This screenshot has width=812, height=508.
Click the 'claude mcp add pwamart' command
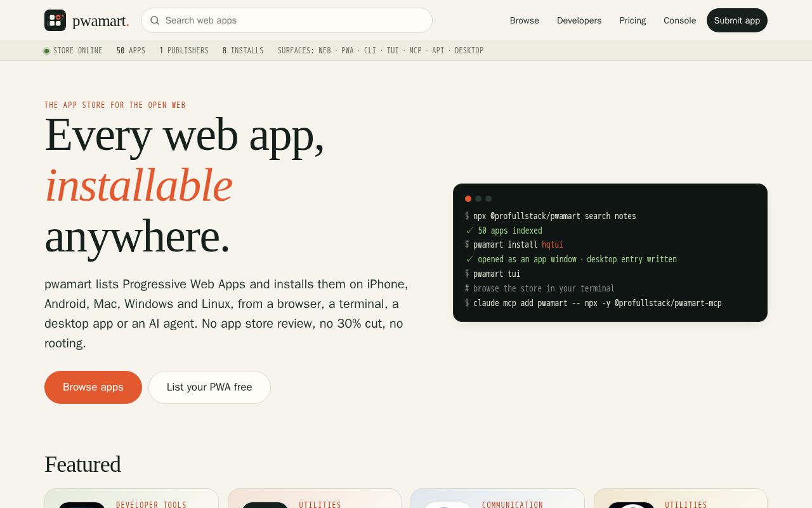click(x=593, y=303)
